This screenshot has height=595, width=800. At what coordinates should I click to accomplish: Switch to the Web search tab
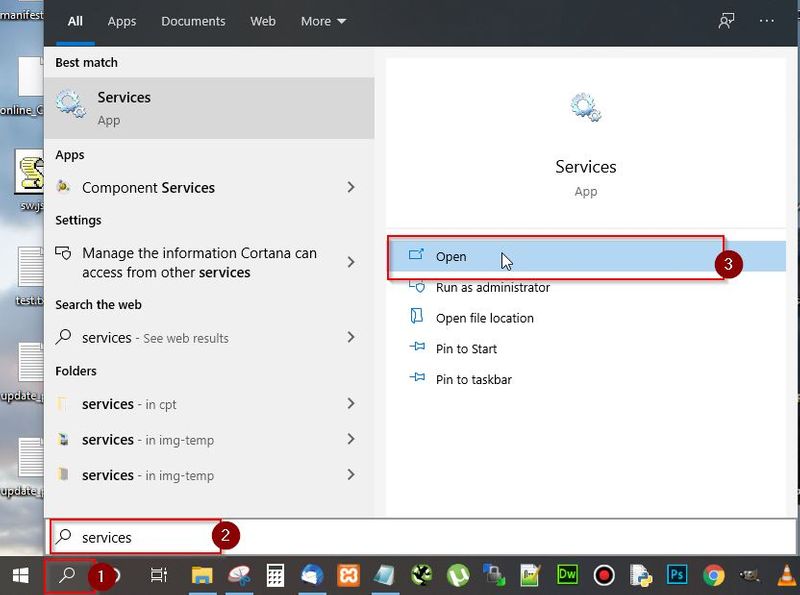click(x=263, y=21)
